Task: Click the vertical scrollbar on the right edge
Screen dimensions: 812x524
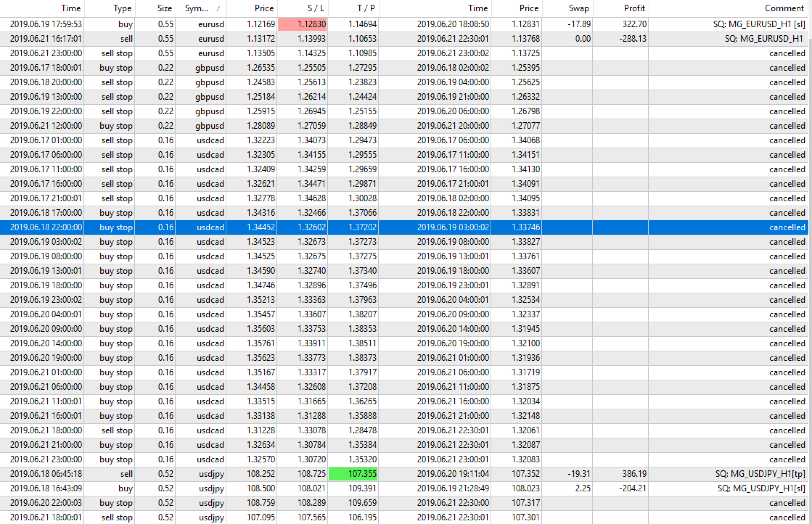Action: pos(810,254)
